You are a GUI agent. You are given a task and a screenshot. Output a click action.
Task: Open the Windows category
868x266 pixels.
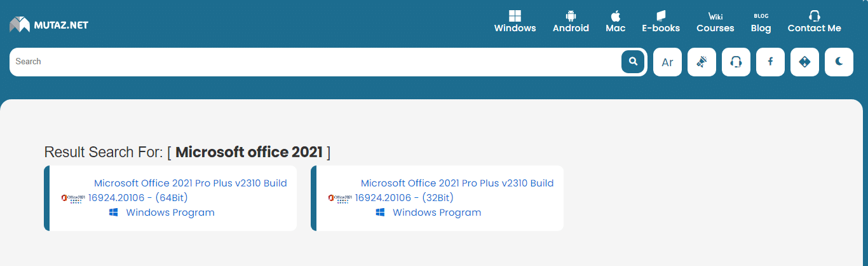pos(515,22)
